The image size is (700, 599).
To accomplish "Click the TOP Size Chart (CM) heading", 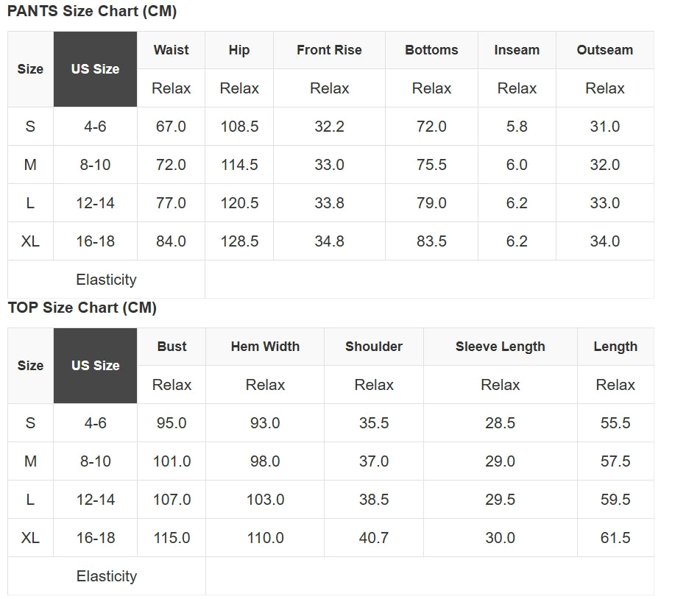I will point(82,308).
